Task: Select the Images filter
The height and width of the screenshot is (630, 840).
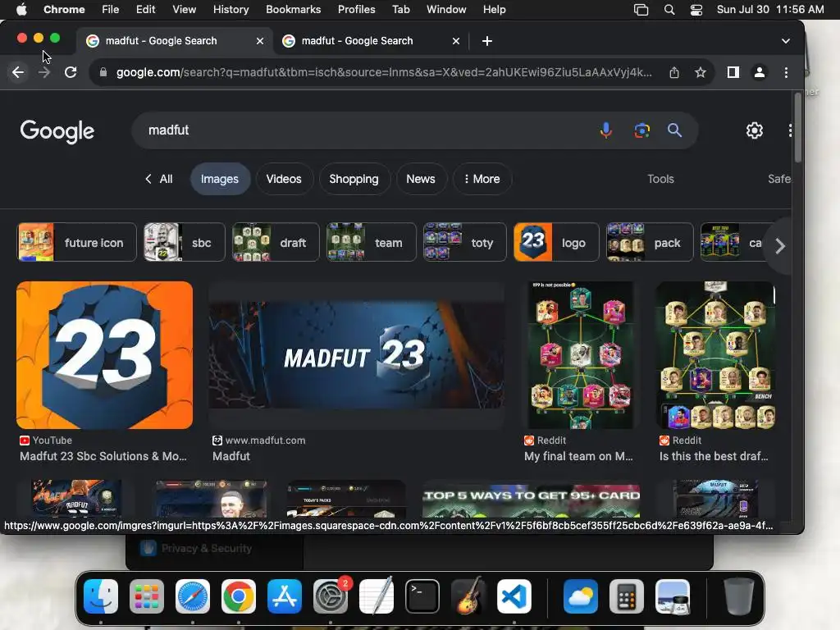Action: click(220, 179)
